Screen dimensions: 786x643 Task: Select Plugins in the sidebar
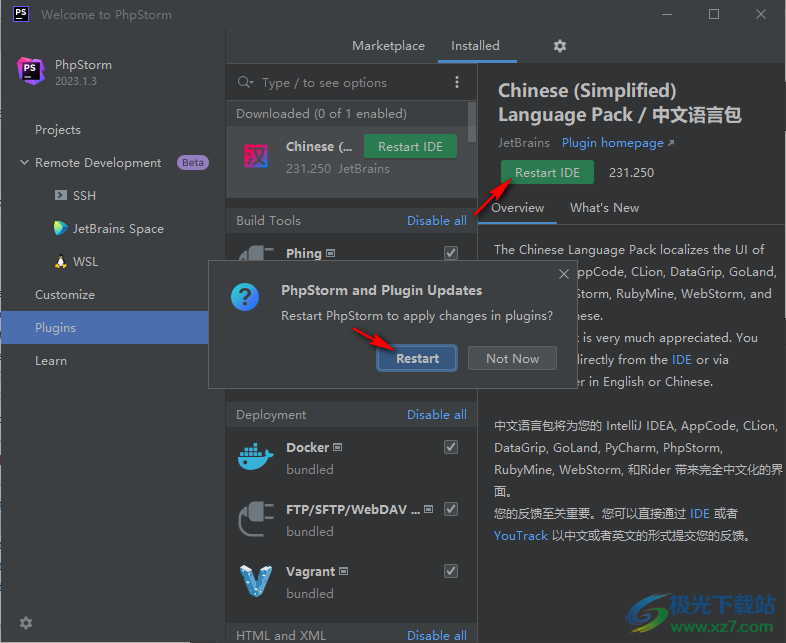pyautogui.click(x=104, y=328)
